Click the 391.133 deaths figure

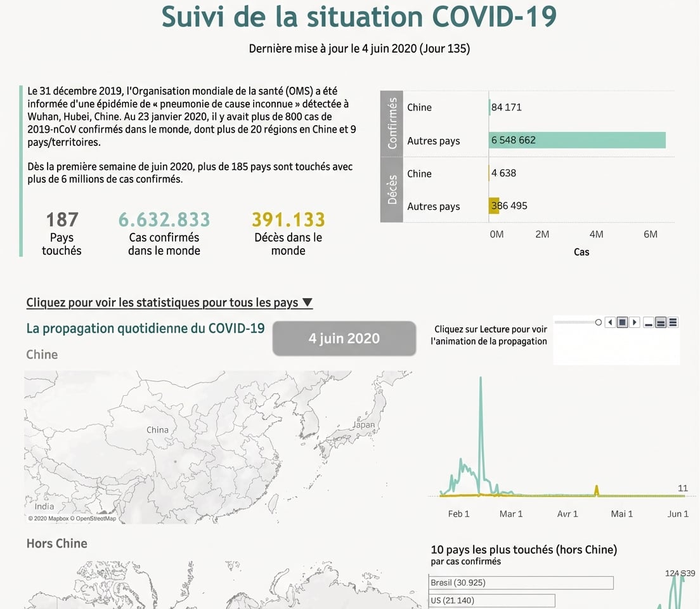pyautogui.click(x=288, y=220)
